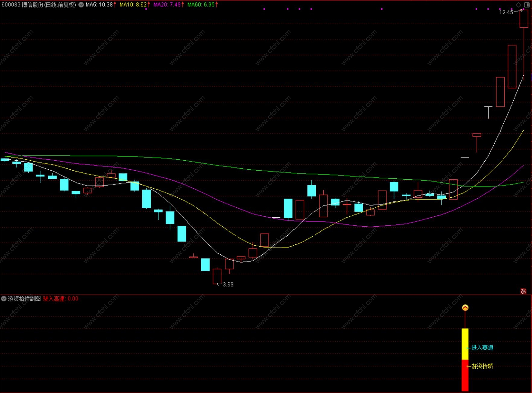Click the yellow signal bar in sub-chart
Image resolution: width=532 pixels, height=393 pixels.
(465, 344)
